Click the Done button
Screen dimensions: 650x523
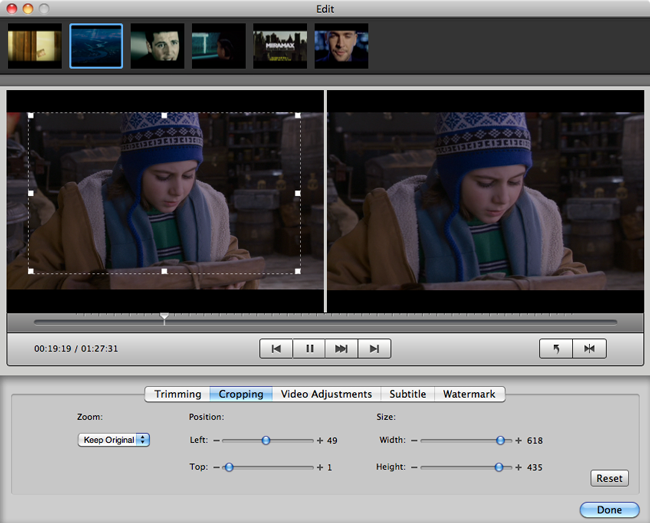pyautogui.click(x=609, y=510)
